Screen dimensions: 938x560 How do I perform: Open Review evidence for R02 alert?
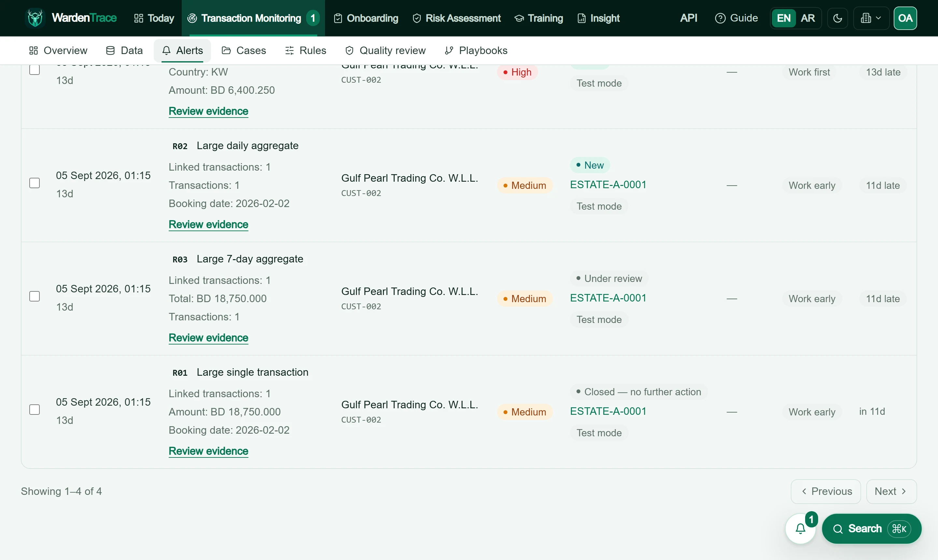point(208,225)
